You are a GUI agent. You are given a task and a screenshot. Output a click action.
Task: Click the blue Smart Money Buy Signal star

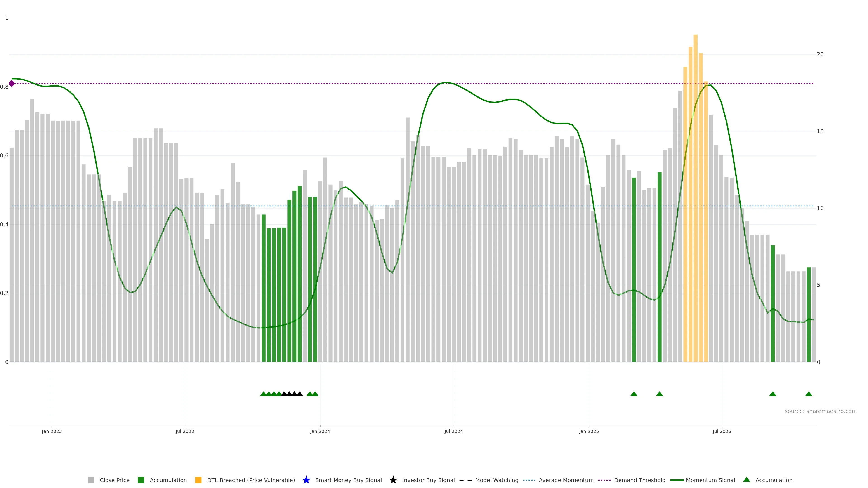tap(306, 480)
